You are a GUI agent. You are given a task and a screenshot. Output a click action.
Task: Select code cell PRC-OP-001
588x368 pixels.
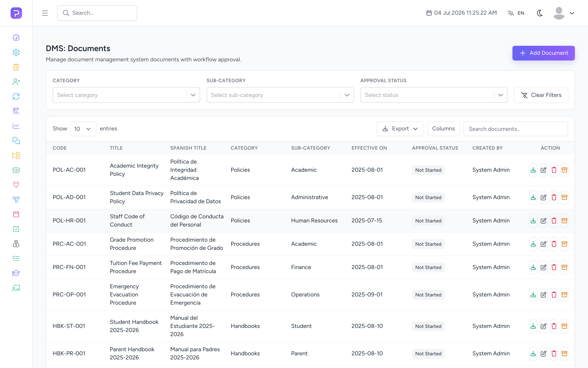click(x=69, y=294)
